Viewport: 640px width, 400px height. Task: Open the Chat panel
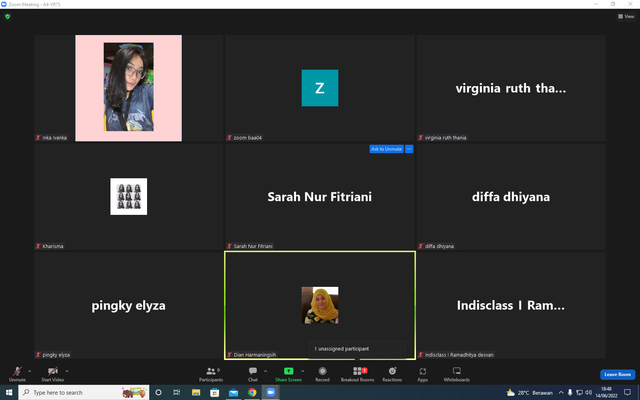pyautogui.click(x=253, y=373)
